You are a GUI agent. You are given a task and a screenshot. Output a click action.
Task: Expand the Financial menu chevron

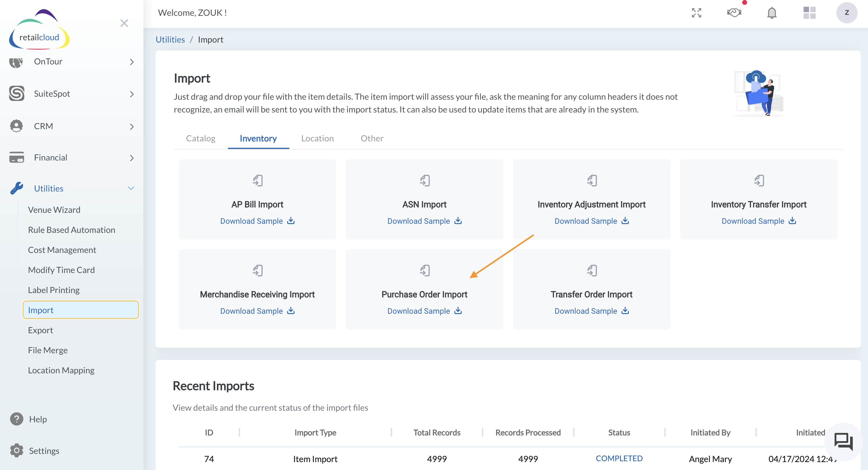pyautogui.click(x=132, y=158)
